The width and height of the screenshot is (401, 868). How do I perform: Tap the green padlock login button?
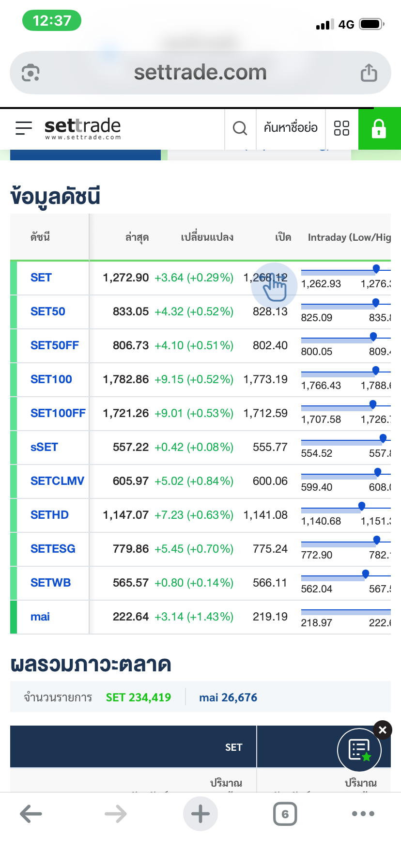tap(379, 128)
